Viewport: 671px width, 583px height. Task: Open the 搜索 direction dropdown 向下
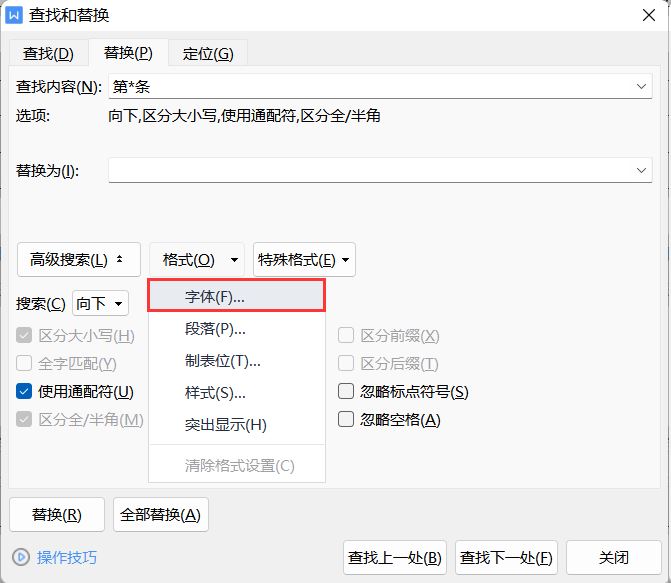pyautogui.click(x=101, y=303)
